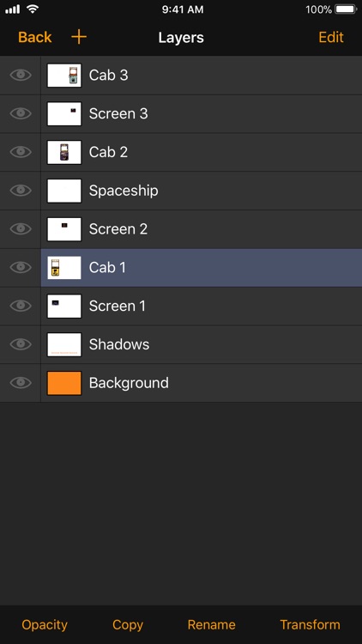Copy the selected layer
362x644 pixels.
pos(128,625)
